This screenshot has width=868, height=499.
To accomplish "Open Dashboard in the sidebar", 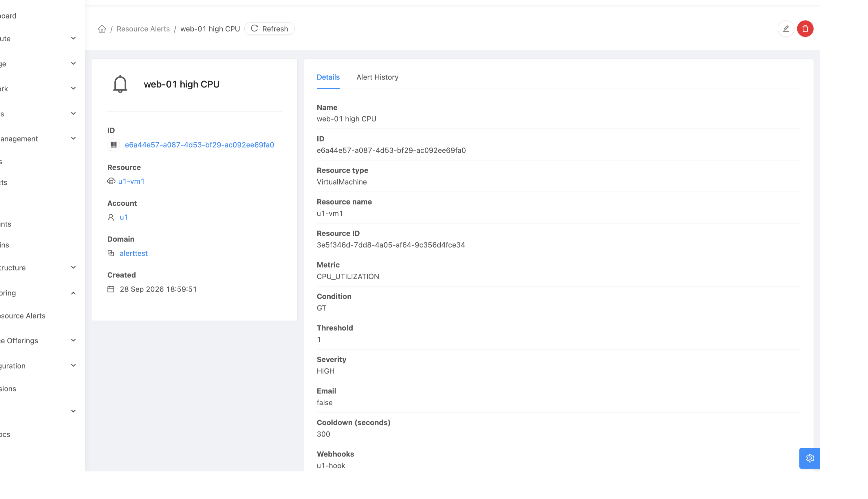I will [8, 16].
